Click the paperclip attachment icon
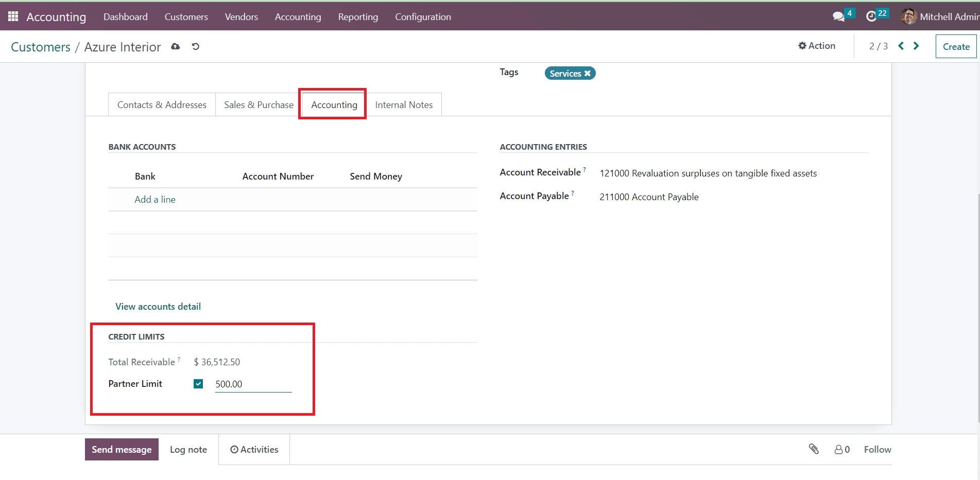The height and width of the screenshot is (480, 980). click(814, 449)
